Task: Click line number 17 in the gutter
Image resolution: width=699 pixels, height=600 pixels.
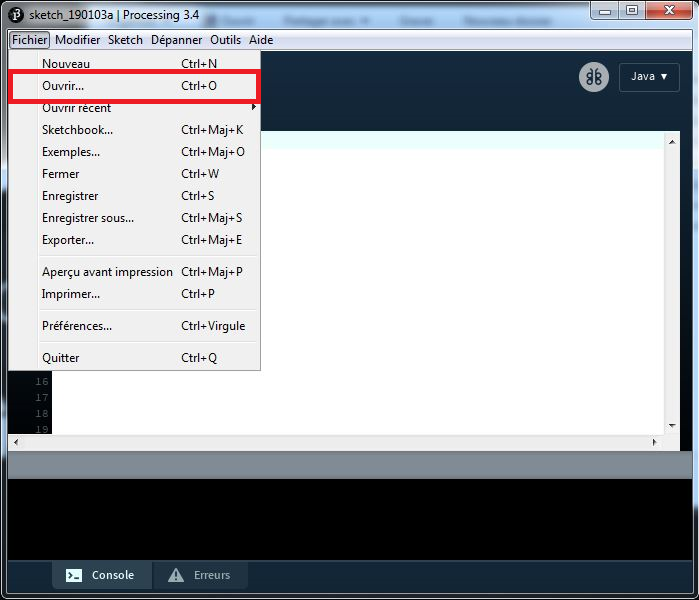Action: pos(42,398)
